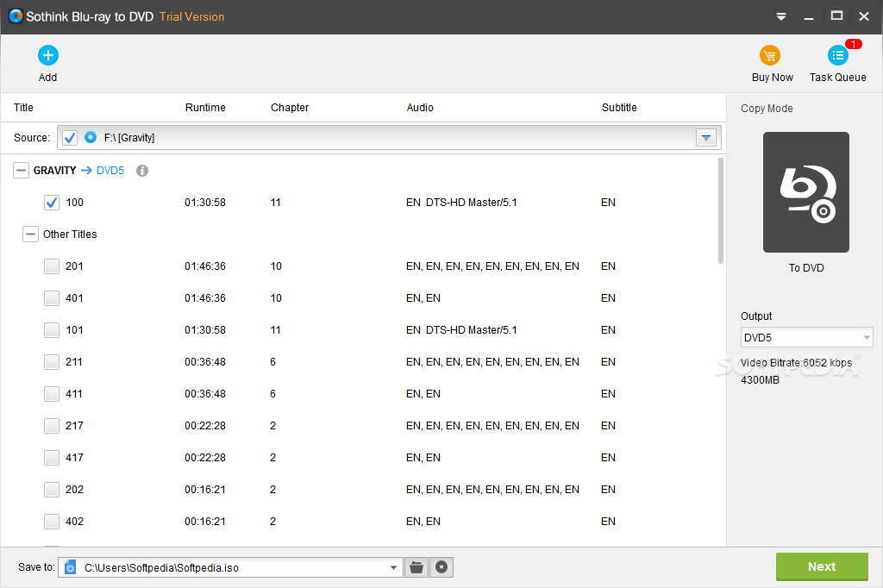The width and height of the screenshot is (883, 588).
Task: Click title number 100 label
Action: tap(74, 203)
